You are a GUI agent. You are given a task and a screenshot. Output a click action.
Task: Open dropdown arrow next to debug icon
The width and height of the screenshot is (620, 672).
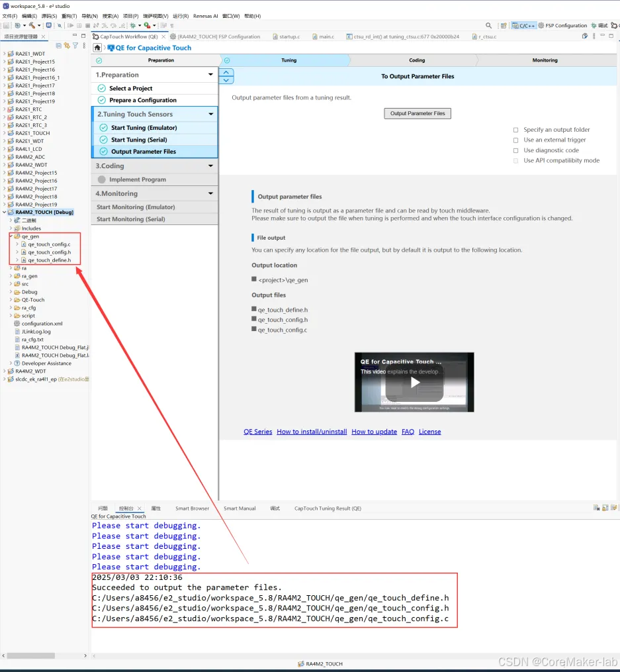(140, 25)
